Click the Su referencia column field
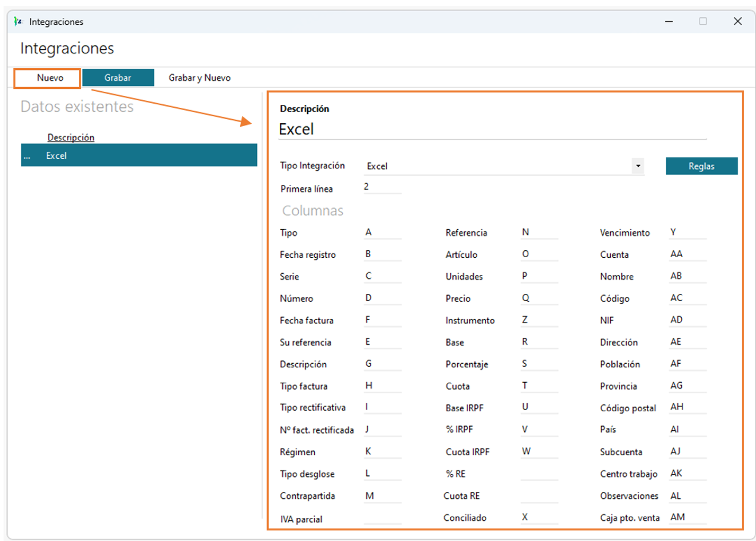Viewport: 756px width, 541px height. 382,342
